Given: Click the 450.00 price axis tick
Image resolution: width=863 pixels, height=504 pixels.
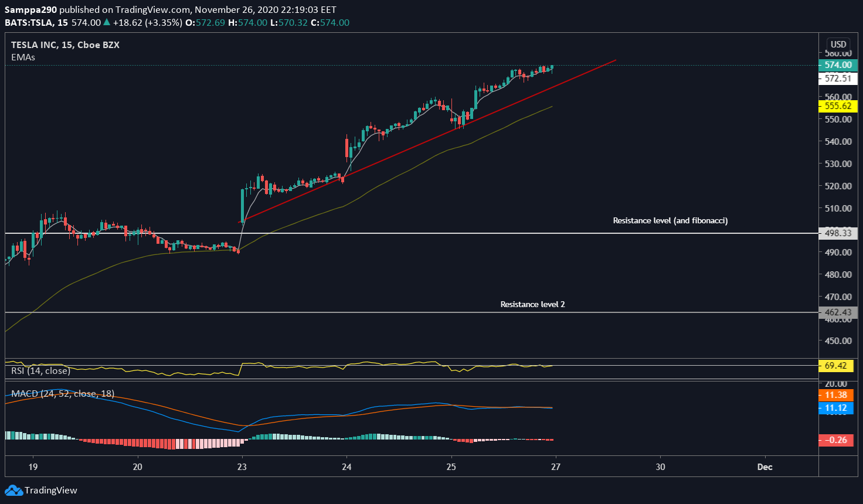Looking at the screenshot, I should pos(838,340).
